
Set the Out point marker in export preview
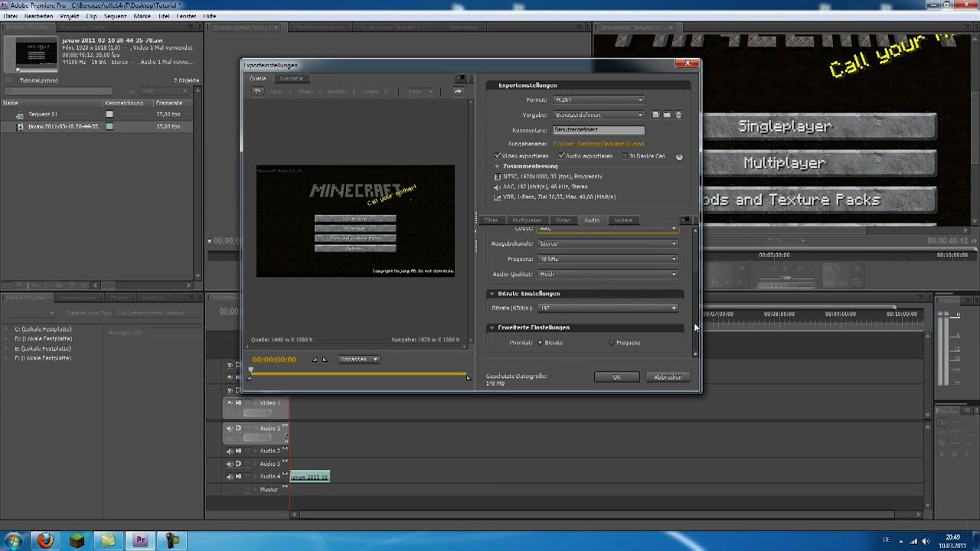[325, 359]
